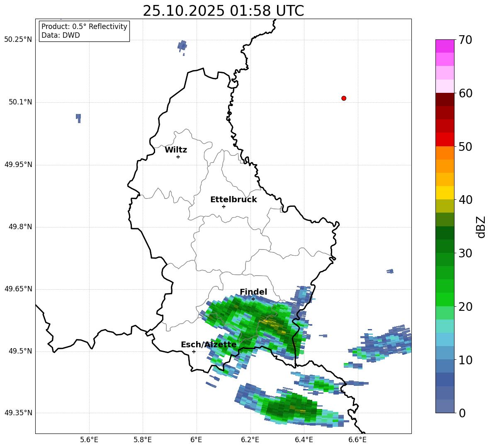Click the 6.4°E longitude label
Viewport: 491px width, 448px height.
point(304,440)
